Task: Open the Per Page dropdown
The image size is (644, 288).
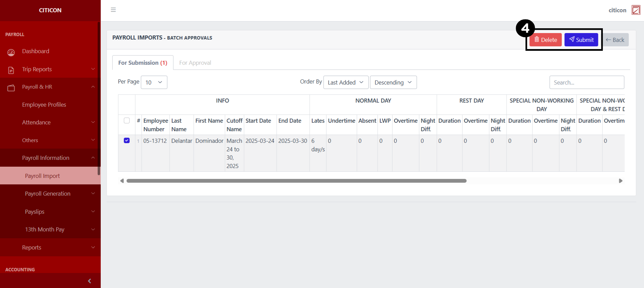Action: click(154, 82)
